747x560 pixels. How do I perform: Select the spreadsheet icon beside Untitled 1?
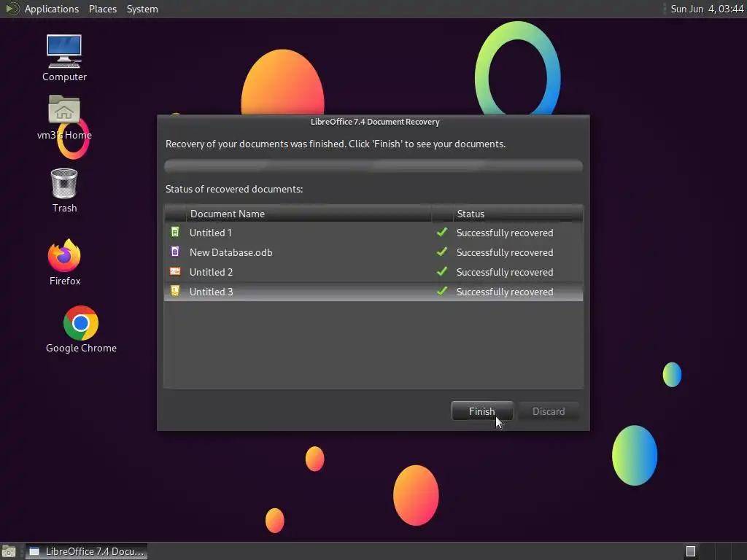click(x=175, y=232)
